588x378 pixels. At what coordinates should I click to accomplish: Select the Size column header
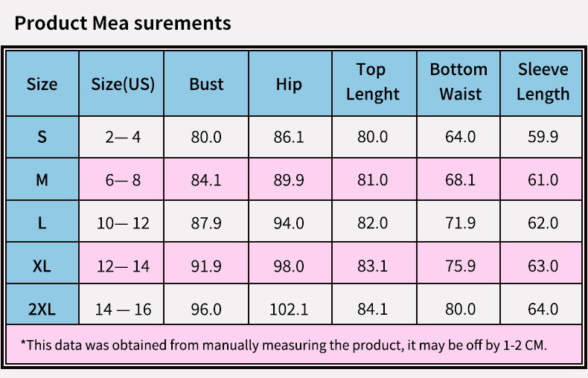[x=42, y=84]
